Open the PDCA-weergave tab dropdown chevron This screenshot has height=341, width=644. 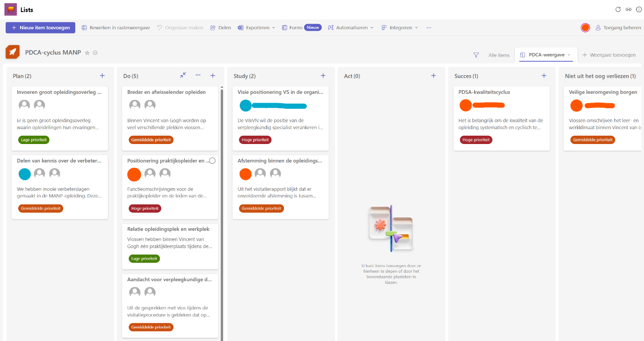[x=569, y=55]
